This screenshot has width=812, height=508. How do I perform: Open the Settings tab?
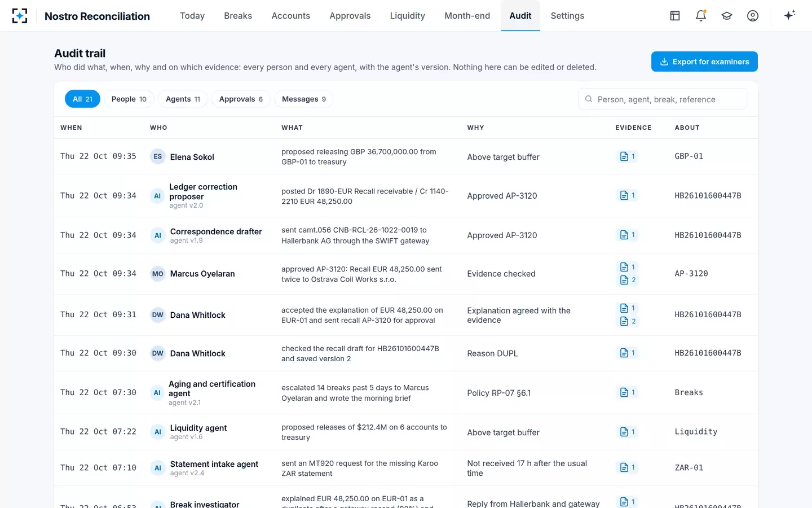click(567, 16)
